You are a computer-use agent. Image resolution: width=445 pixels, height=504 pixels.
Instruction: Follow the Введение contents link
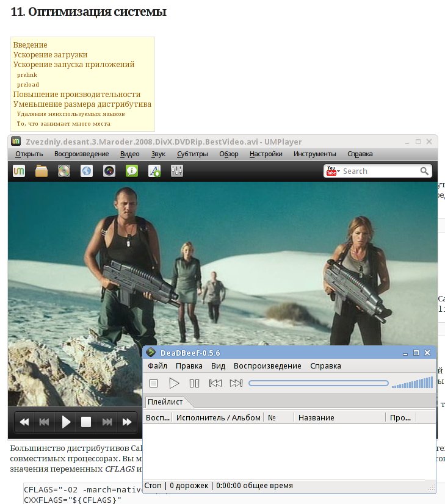coord(31,45)
